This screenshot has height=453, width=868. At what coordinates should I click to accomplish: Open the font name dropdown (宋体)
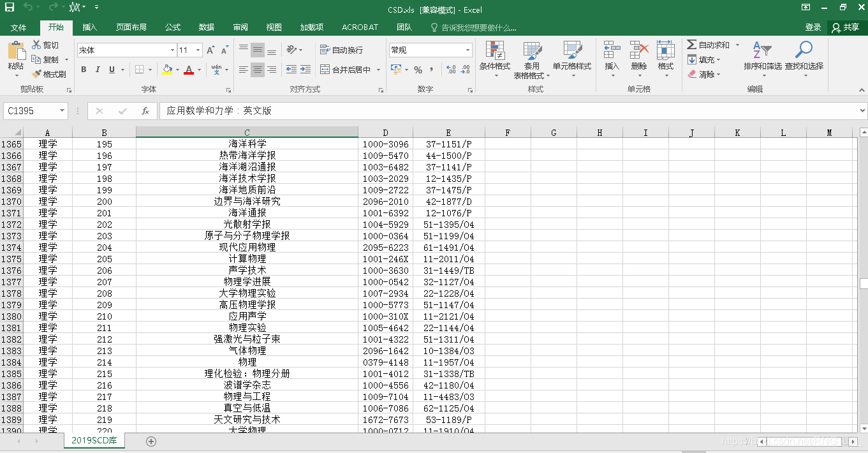[173, 50]
